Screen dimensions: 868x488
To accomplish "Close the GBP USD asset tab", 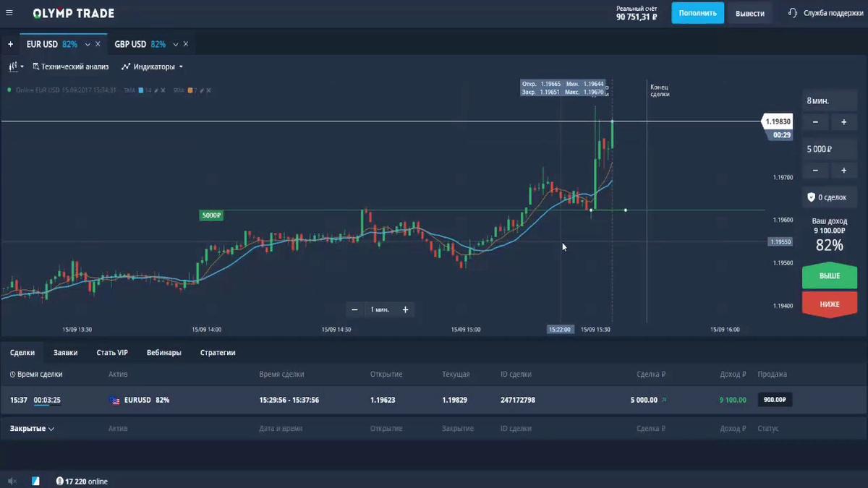I will (186, 44).
